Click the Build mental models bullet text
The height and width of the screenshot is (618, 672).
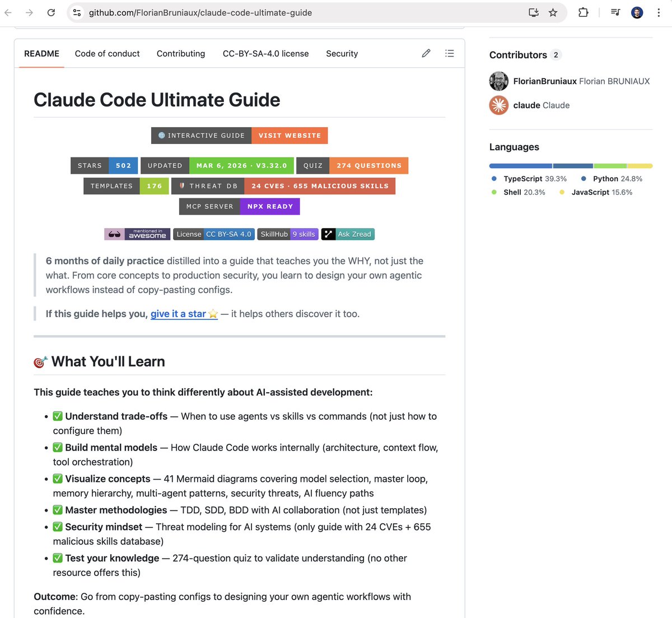pos(245,455)
